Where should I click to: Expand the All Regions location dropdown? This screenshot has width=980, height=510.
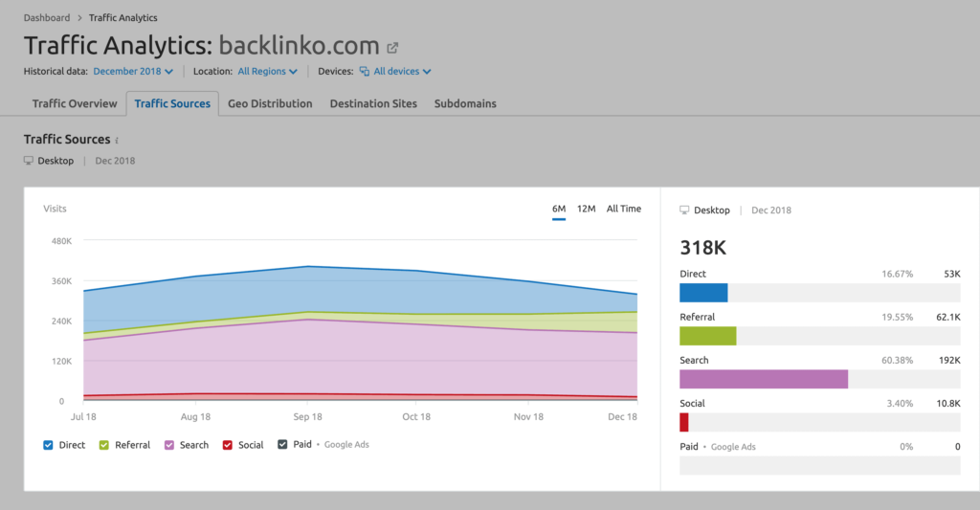tap(267, 71)
